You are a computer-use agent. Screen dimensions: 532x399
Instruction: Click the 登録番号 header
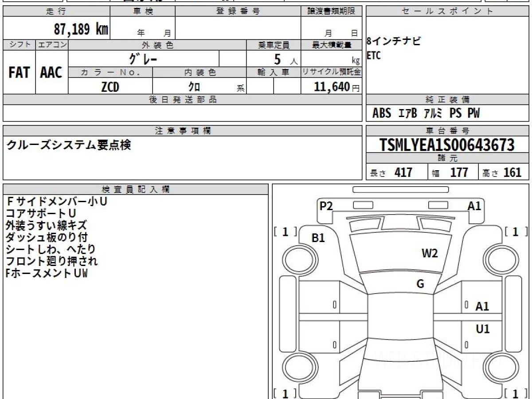click(x=238, y=12)
